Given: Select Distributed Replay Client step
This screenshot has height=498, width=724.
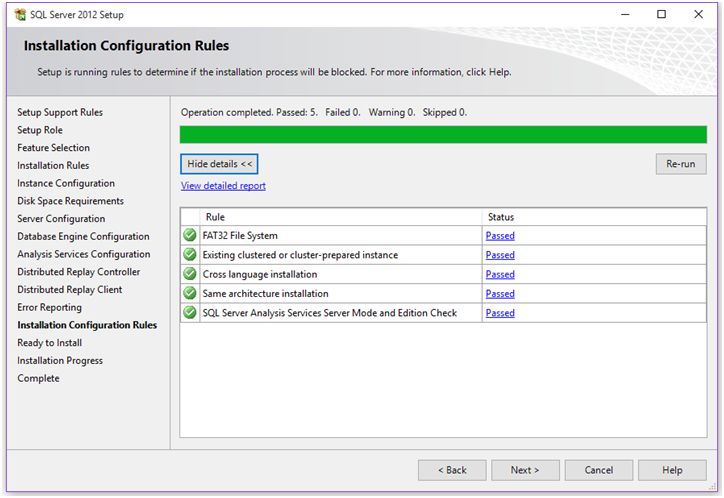Looking at the screenshot, I should [70, 289].
